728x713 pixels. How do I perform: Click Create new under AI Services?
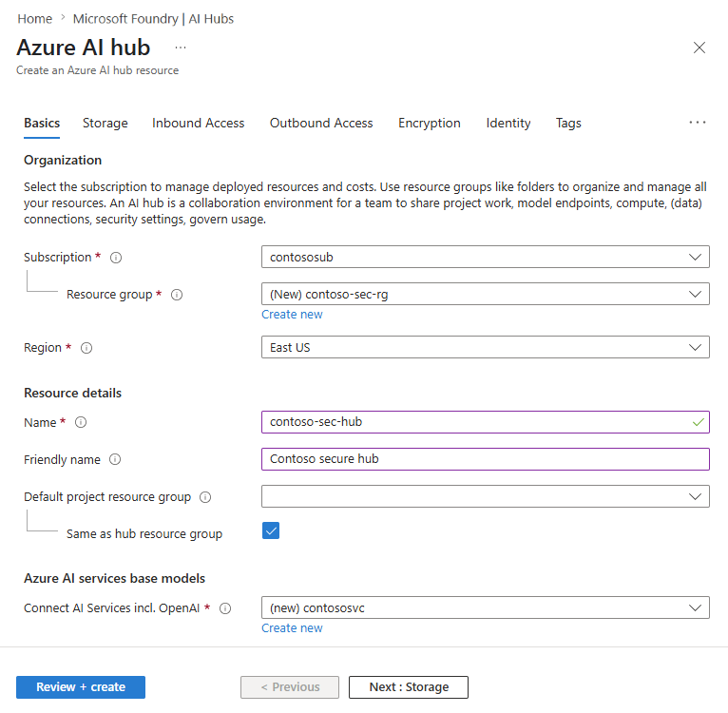click(292, 628)
